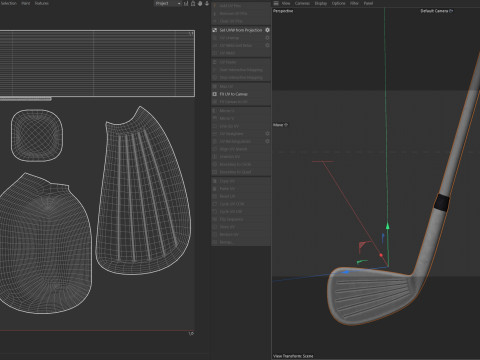
Task: Click the Align UV Islands icon
Action: [215, 149]
